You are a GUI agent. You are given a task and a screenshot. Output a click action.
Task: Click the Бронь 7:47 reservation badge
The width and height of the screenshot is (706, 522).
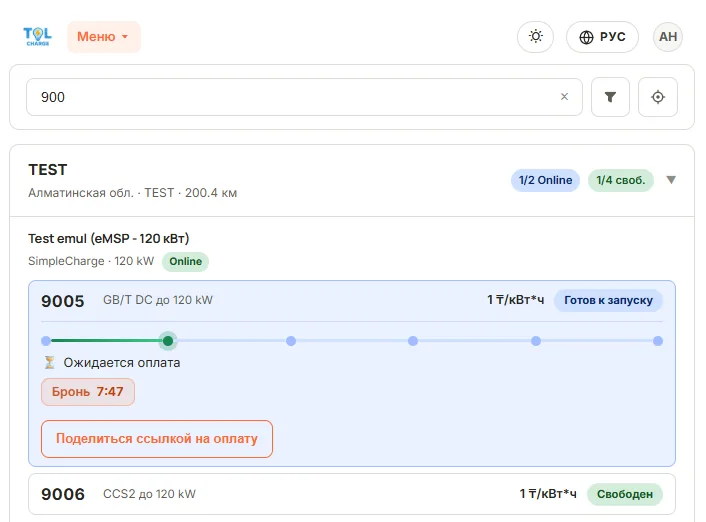click(88, 391)
